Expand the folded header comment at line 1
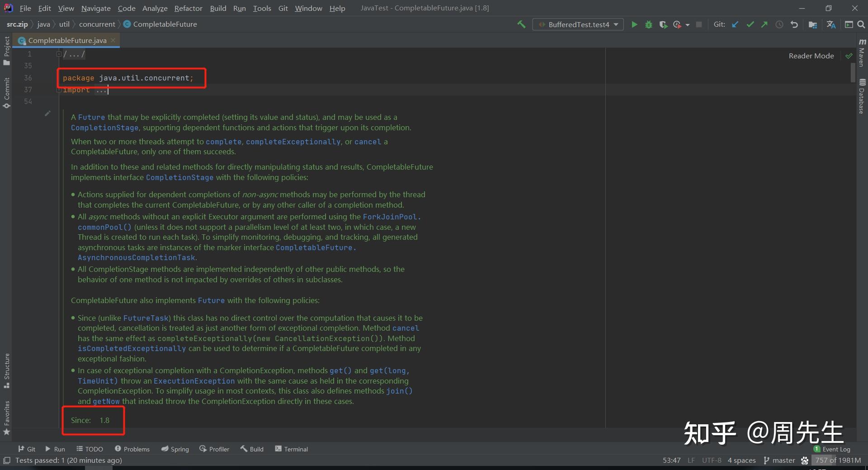This screenshot has height=470, width=868. (59, 54)
